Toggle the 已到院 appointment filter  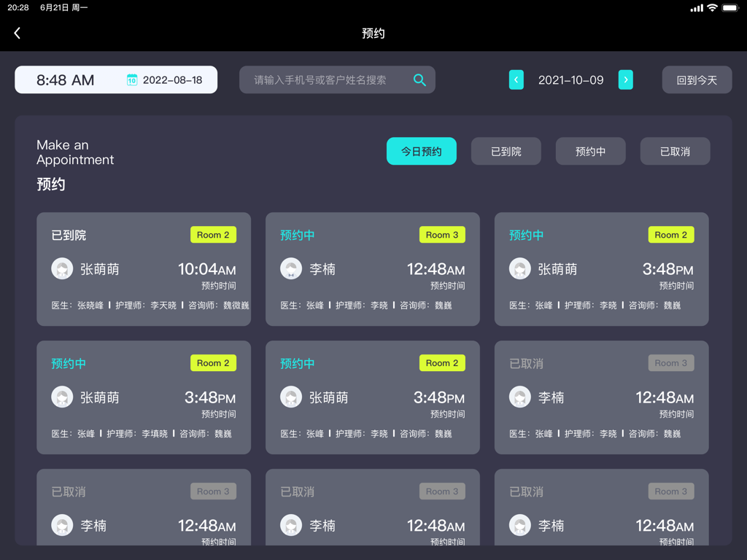[506, 151]
